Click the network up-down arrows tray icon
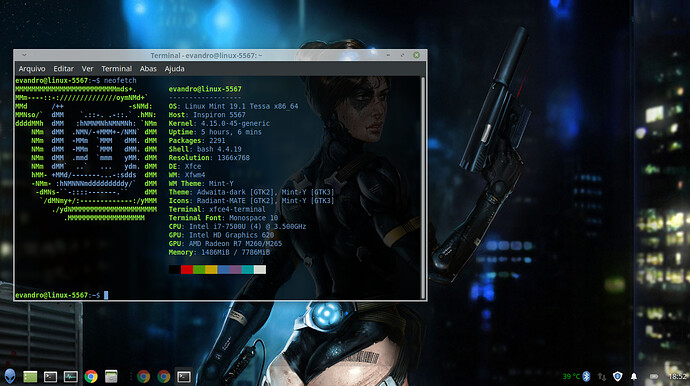This screenshot has height=386, width=690. point(602,377)
